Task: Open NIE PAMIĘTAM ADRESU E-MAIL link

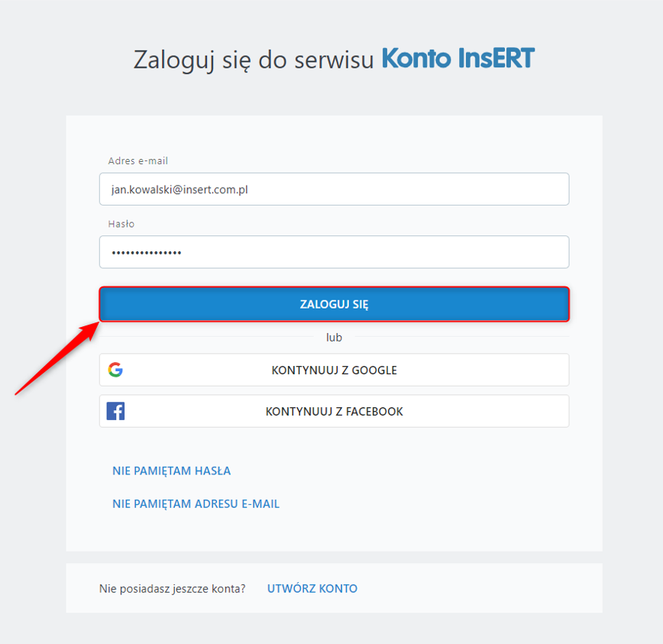Action: pos(196,504)
